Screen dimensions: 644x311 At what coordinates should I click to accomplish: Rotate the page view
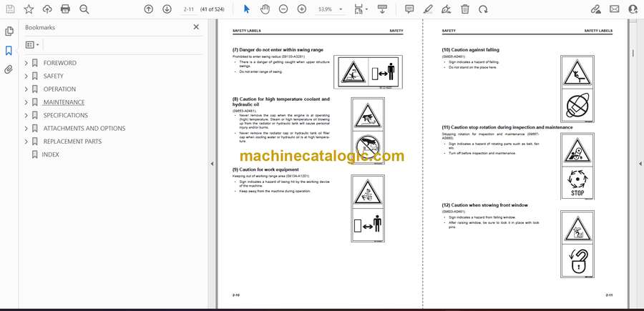(x=484, y=9)
